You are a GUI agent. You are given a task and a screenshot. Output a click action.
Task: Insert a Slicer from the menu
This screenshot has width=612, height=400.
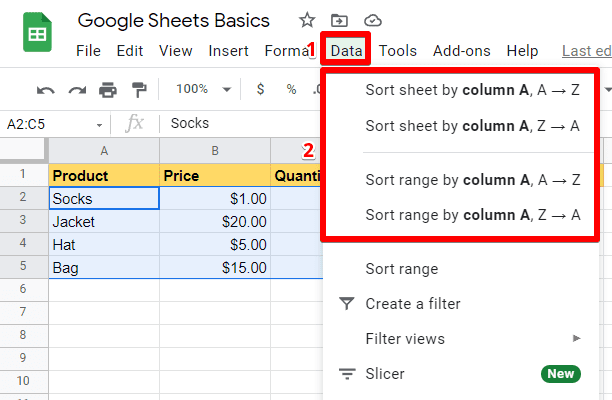tap(384, 374)
